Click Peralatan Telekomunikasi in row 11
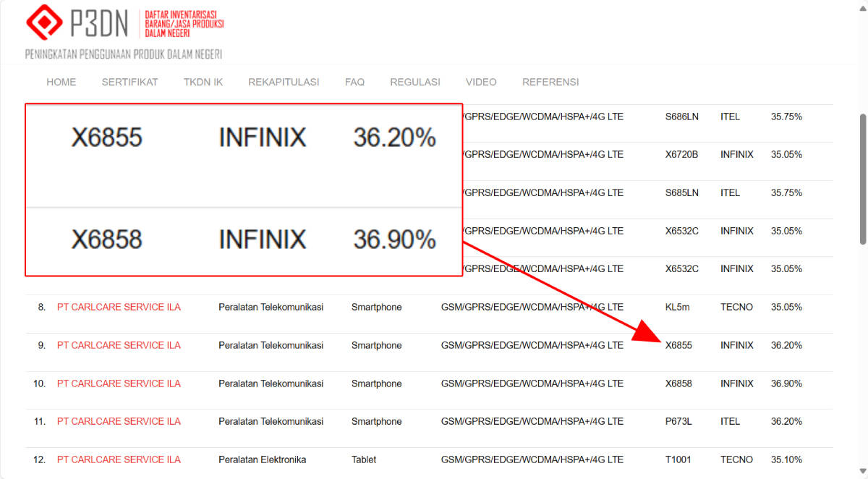This screenshot has width=868, height=479. (x=271, y=421)
